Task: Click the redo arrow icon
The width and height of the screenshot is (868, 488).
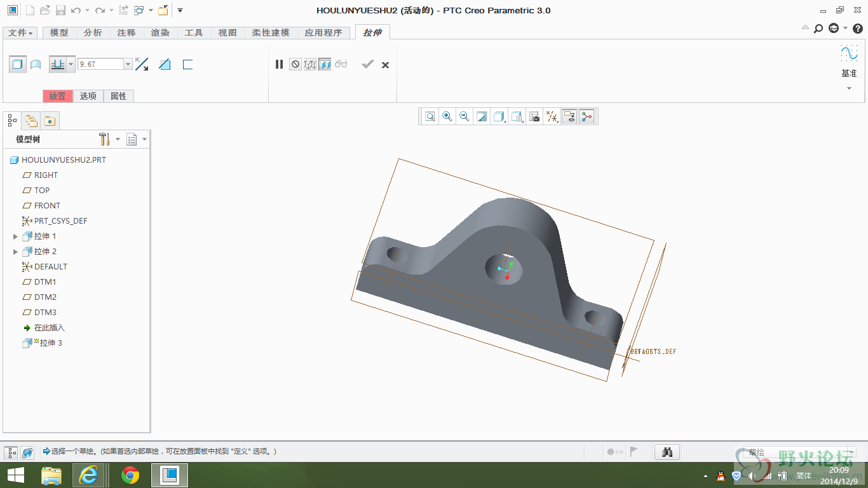Action: point(100,10)
